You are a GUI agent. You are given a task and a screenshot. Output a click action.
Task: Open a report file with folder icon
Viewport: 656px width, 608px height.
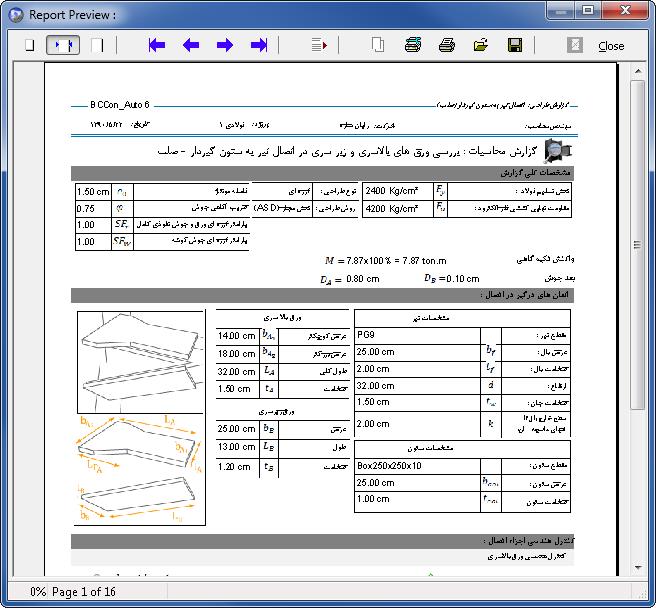pos(481,45)
